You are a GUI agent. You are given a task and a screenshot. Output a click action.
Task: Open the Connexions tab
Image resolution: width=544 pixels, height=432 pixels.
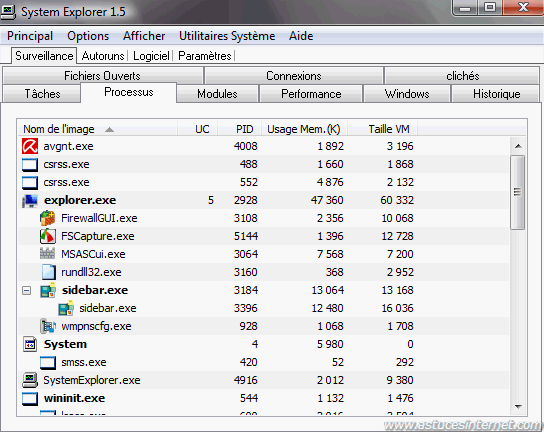click(294, 76)
